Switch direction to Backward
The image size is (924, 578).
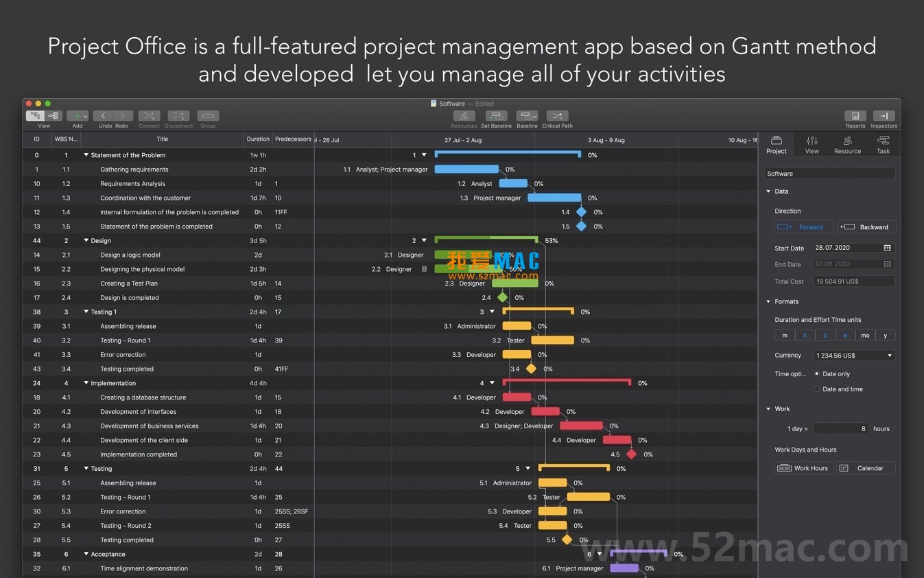pyautogui.click(x=866, y=227)
